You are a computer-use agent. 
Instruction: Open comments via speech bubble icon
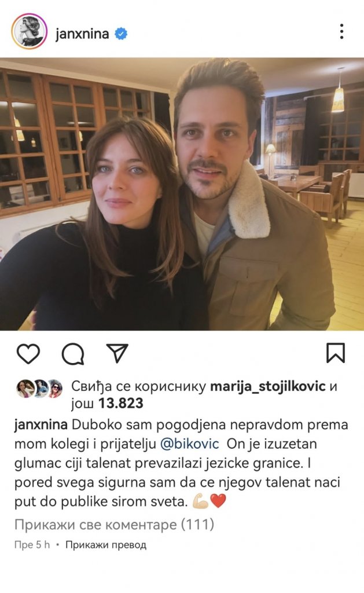click(72, 354)
